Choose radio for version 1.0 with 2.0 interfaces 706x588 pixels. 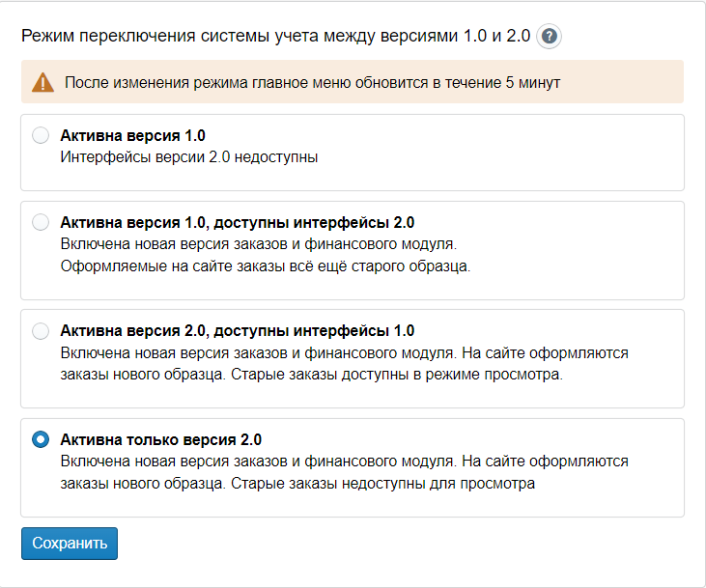(x=41, y=223)
